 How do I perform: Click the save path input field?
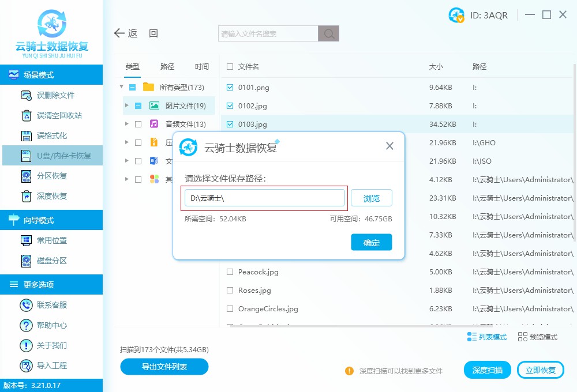pos(264,198)
